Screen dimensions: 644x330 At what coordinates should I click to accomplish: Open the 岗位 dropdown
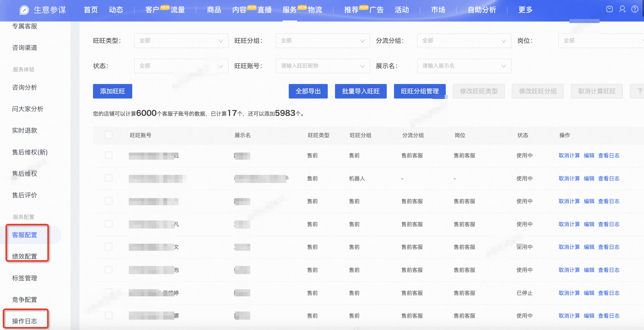(601, 41)
